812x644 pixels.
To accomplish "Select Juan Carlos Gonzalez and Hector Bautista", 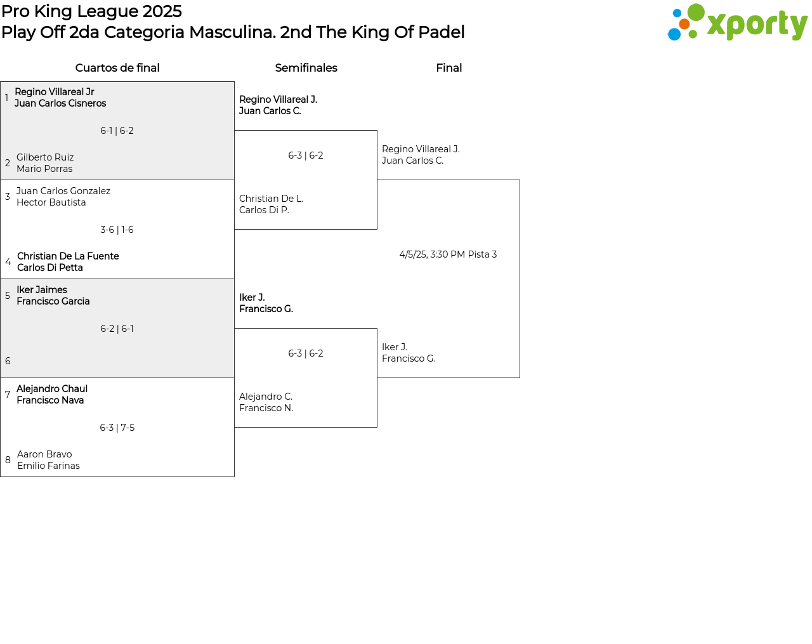I will pos(63,197).
